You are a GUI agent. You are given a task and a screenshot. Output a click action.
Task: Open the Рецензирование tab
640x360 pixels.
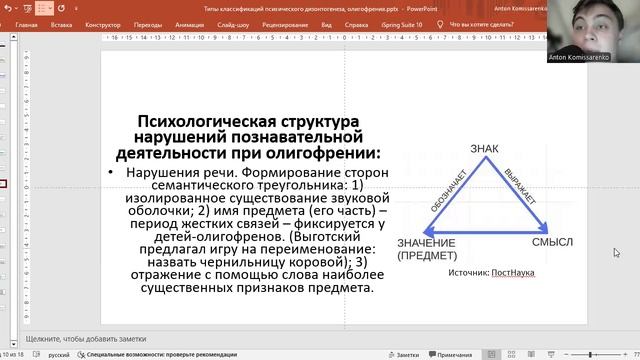tap(285, 25)
